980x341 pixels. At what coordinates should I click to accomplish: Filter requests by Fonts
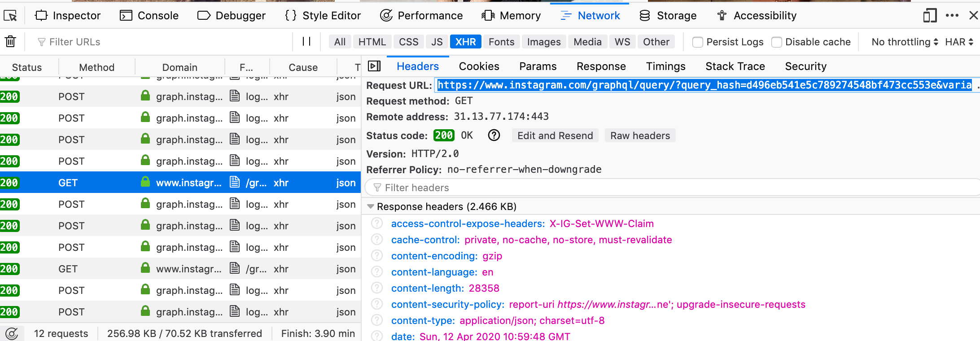502,42
